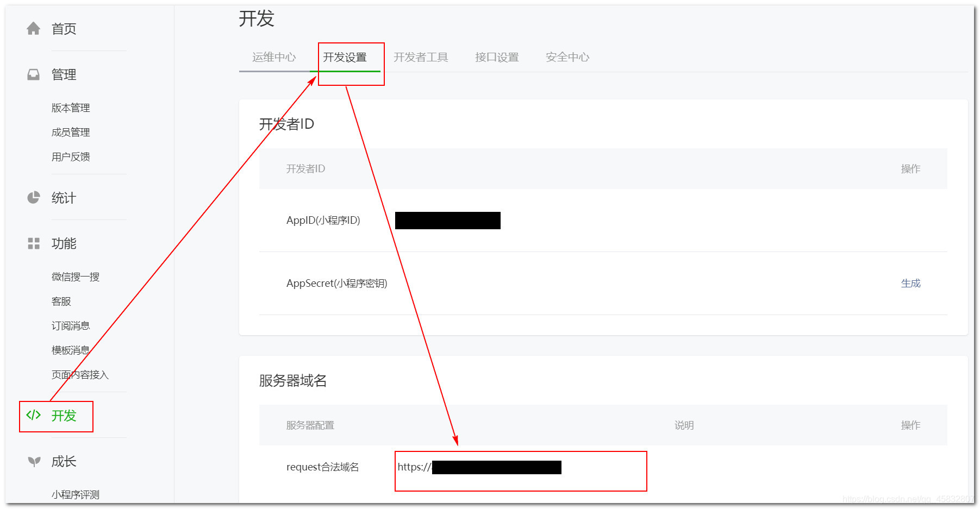Click the 操作 header in 开发者ID table

tap(910, 168)
